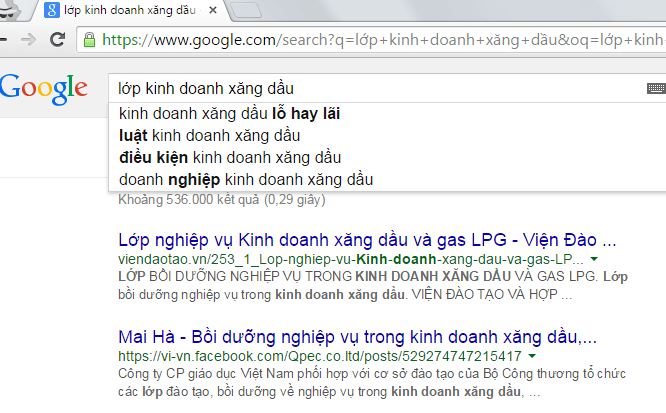Reload the page with the refresh icon
This screenshot has width=666, height=413.
pos(57,40)
